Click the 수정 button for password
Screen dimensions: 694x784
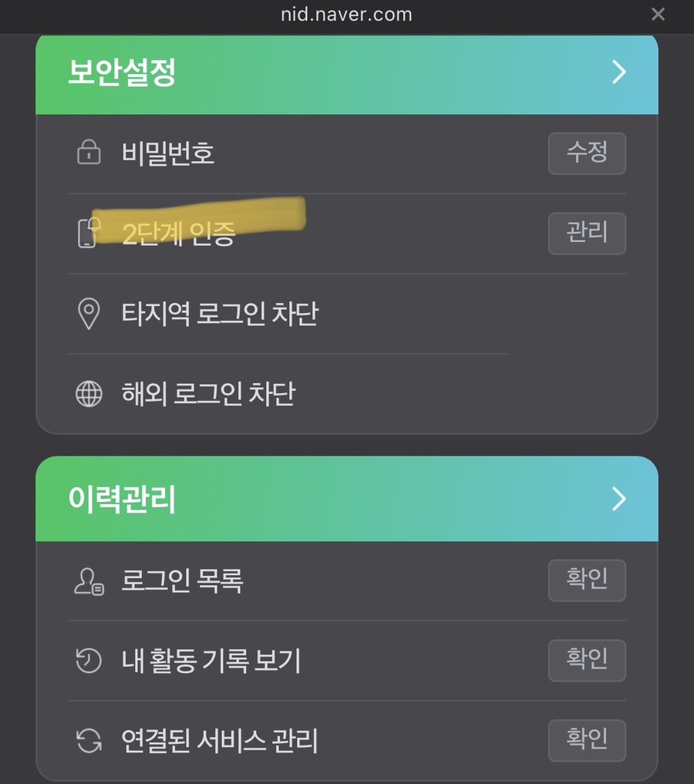tap(587, 153)
